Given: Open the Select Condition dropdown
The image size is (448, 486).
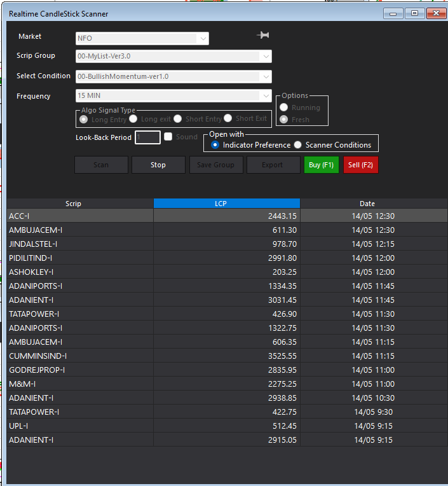Looking at the screenshot, I should coord(173,76).
